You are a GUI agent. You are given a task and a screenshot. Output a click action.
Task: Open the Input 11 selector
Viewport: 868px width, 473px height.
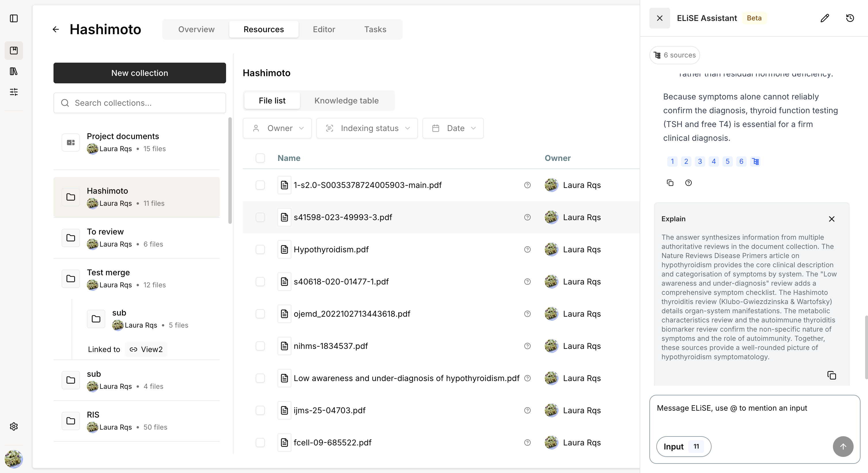point(683,446)
